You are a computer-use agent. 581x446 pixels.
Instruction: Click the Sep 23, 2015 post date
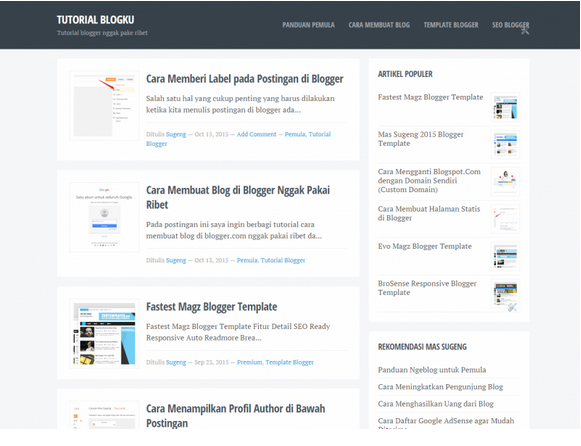pos(212,362)
